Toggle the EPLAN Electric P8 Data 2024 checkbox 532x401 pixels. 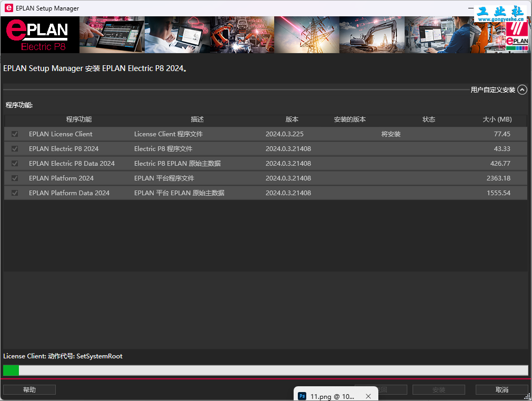[15, 164]
